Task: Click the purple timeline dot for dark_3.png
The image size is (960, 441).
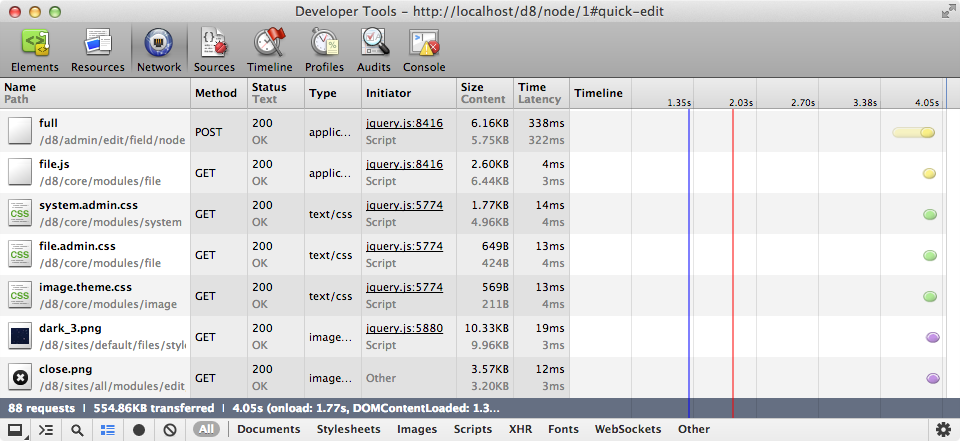Action: pos(932,337)
